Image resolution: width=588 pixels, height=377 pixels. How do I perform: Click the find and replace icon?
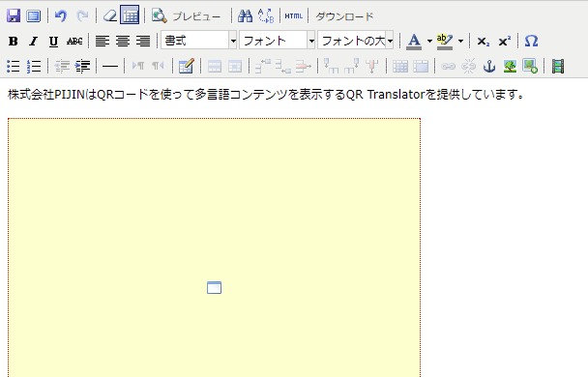tap(266, 15)
